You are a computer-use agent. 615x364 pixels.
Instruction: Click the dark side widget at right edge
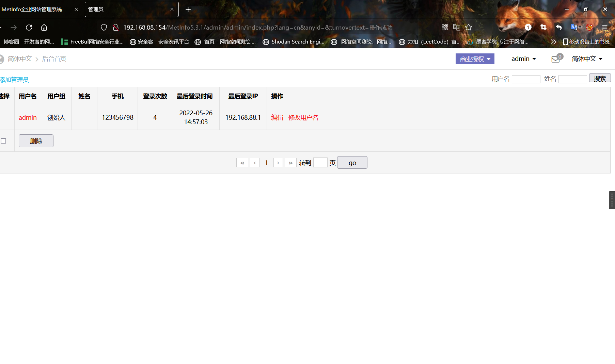coord(612,200)
